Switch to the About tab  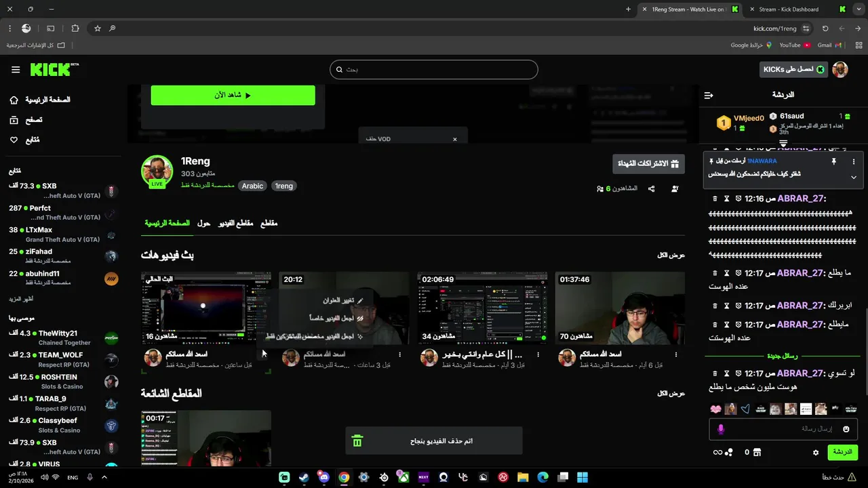tap(204, 223)
